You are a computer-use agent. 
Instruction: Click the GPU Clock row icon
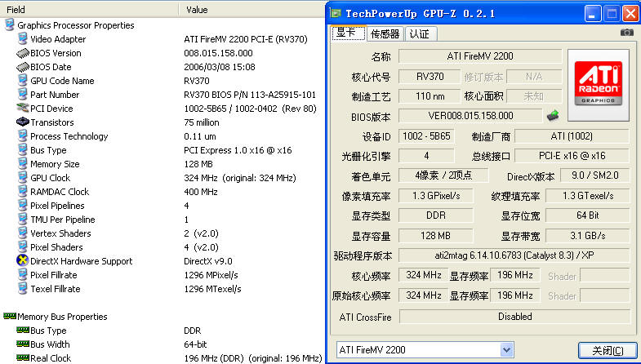click(23, 178)
